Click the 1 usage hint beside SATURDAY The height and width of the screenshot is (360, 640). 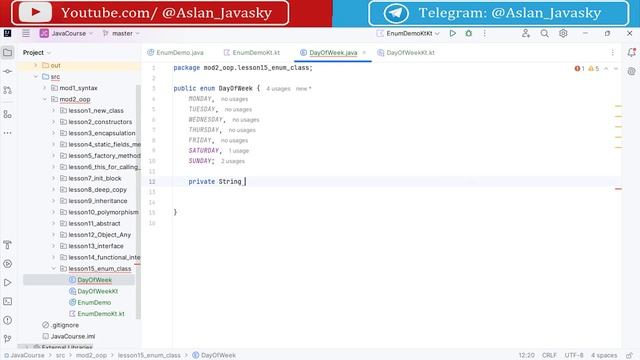click(239, 151)
